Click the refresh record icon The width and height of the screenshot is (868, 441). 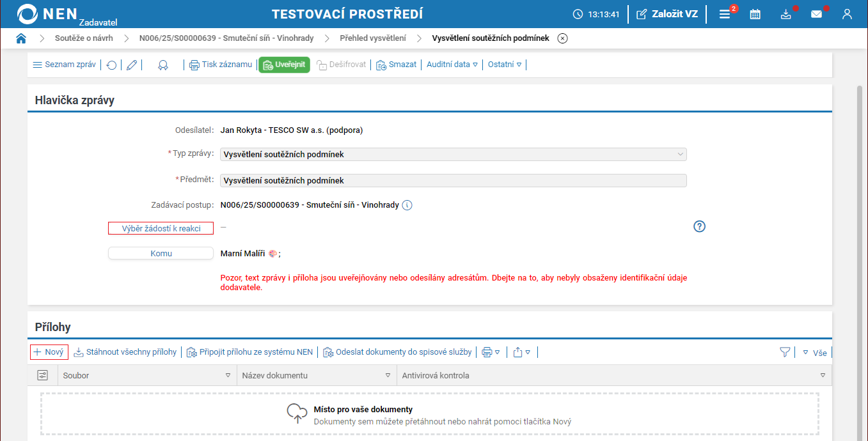111,65
